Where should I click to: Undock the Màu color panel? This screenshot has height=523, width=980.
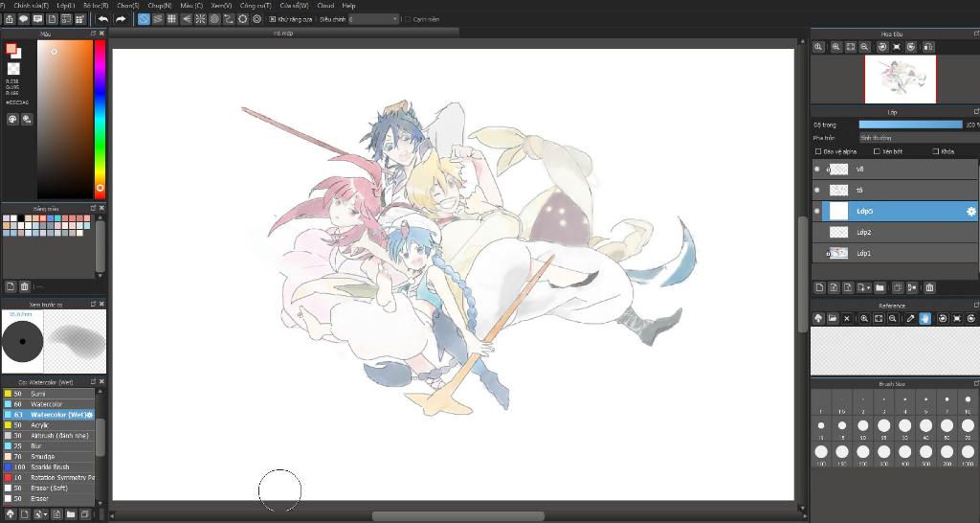click(93, 34)
